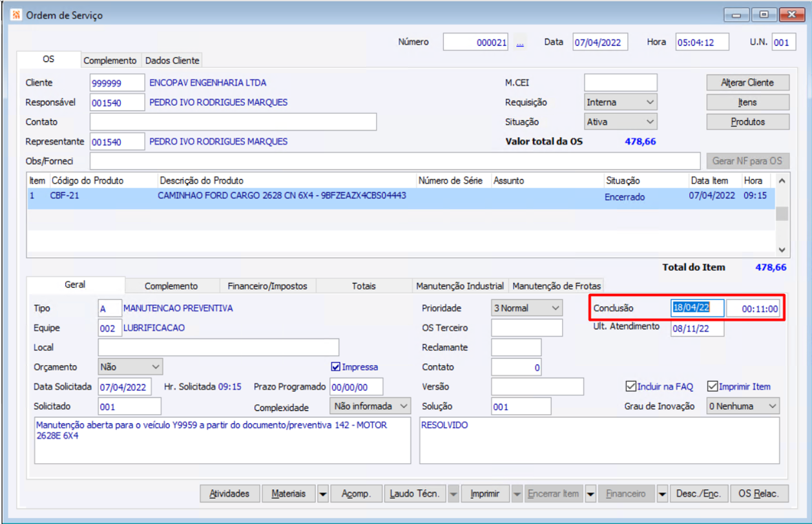
Task: Open the Totais tab
Action: [x=364, y=286]
